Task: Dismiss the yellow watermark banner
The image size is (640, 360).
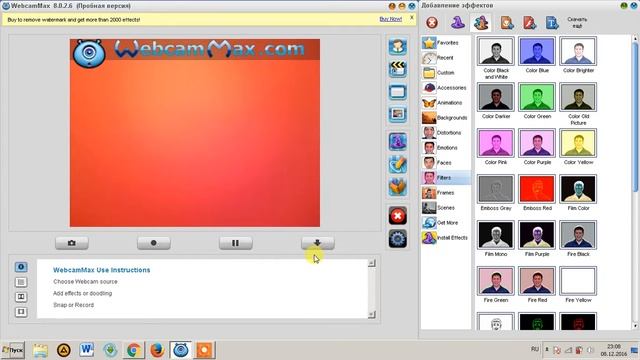Action: pyautogui.click(x=411, y=18)
